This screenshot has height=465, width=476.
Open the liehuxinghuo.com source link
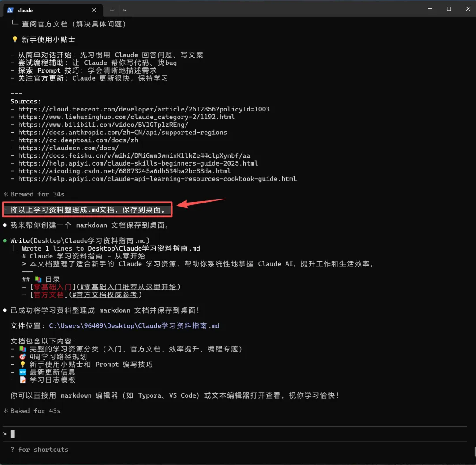[x=126, y=117]
